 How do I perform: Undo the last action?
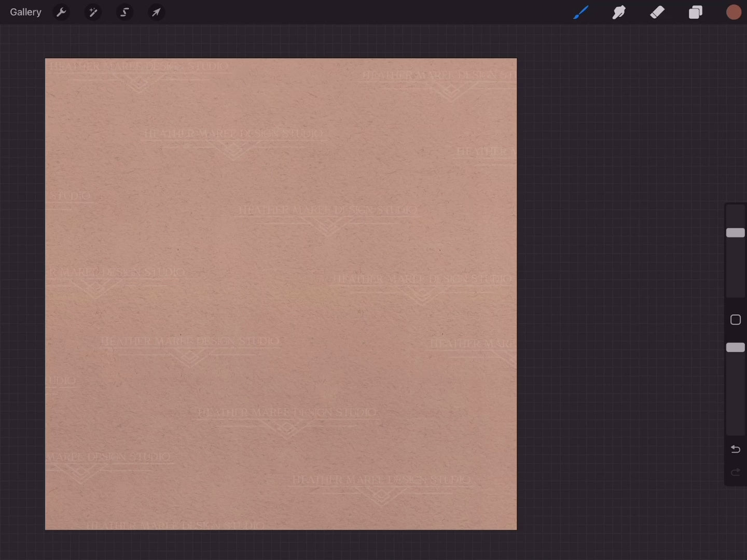735,449
